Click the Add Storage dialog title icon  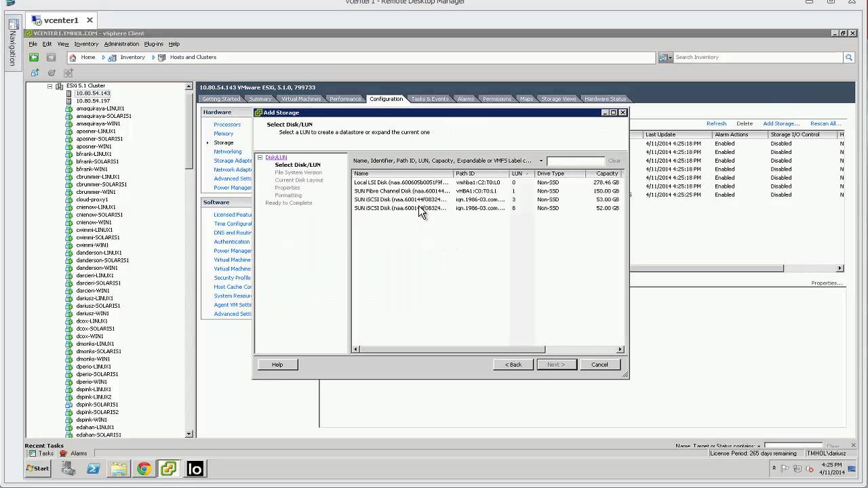click(258, 113)
